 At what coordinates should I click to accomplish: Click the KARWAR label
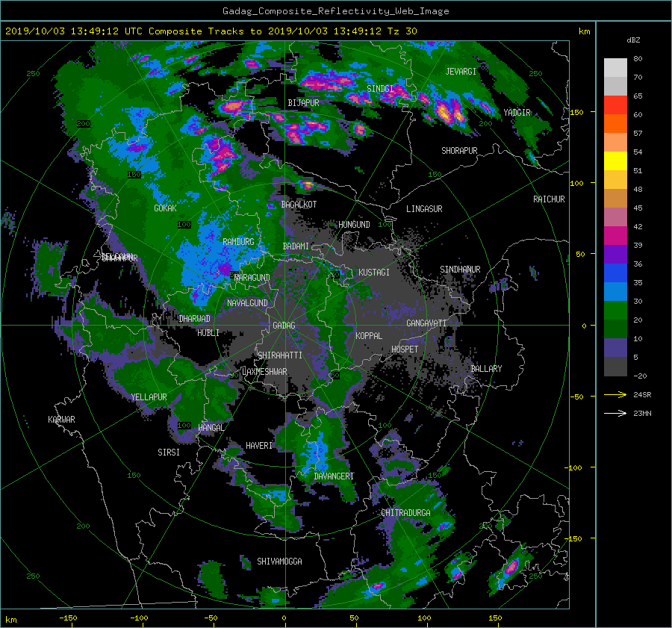61,420
